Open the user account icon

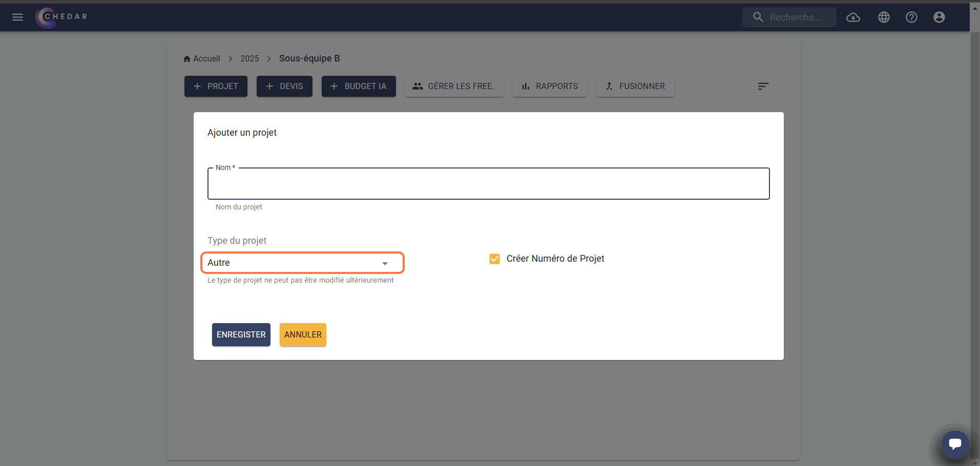[939, 17]
